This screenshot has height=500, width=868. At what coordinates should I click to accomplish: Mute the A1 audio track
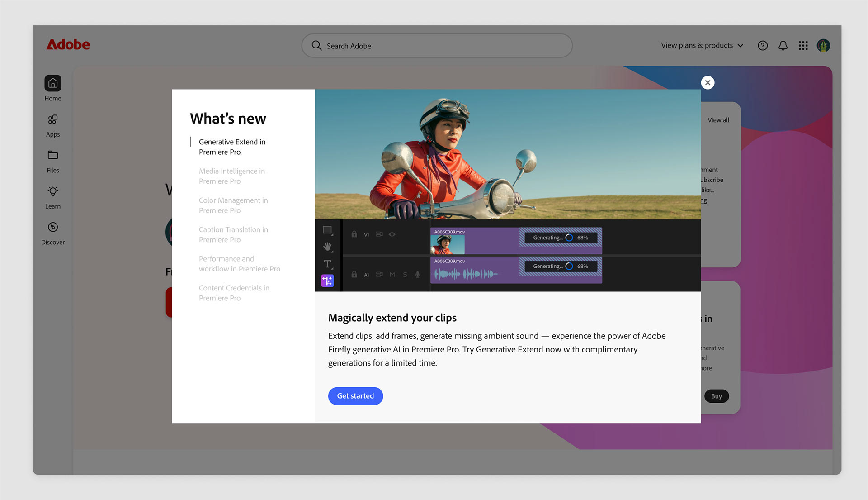pyautogui.click(x=392, y=275)
